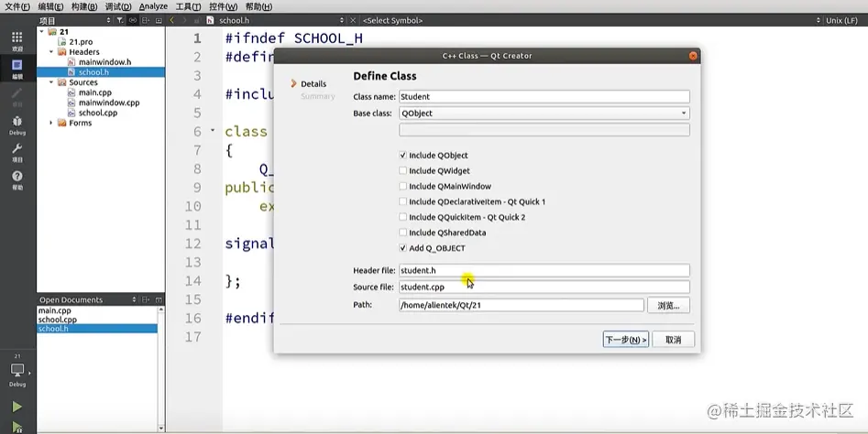Click the 下一步(N) next button
Screen dimensions: 868x434
coord(625,340)
